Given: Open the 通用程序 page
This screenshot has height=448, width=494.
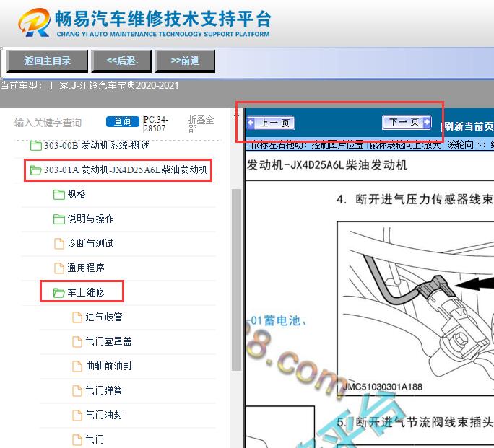Looking at the screenshot, I should (x=86, y=268).
